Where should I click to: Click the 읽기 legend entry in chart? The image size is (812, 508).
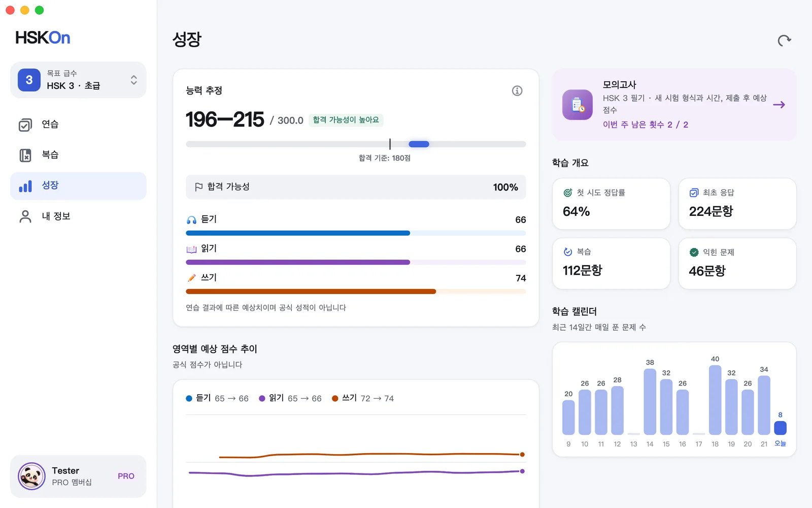click(290, 398)
